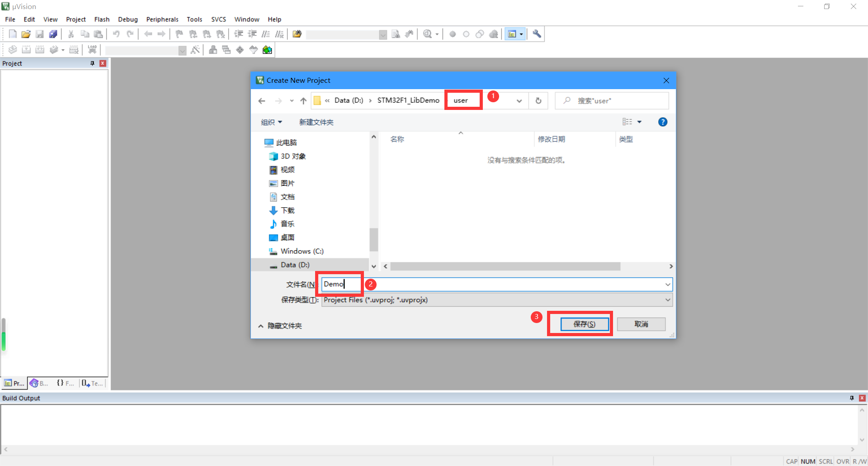
Task: Switch to the Books tab
Action: [x=39, y=383]
